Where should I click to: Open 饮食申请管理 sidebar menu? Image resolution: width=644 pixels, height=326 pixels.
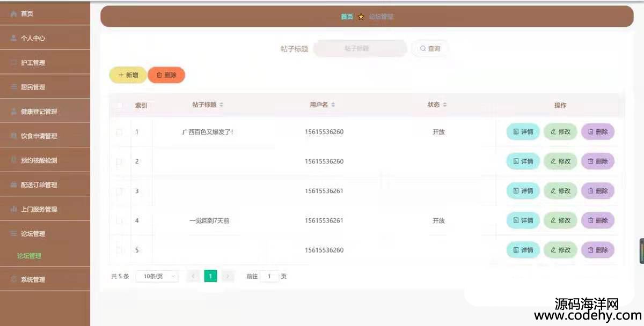pyautogui.click(x=45, y=136)
